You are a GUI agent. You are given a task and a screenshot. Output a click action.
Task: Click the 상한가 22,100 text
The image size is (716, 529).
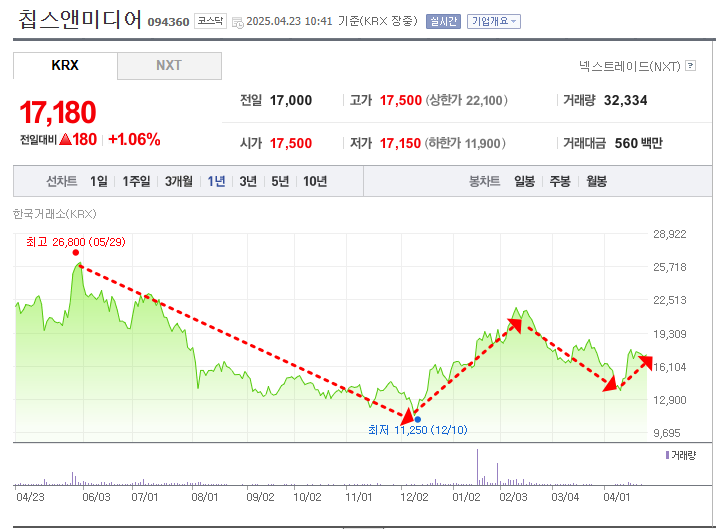(466, 100)
